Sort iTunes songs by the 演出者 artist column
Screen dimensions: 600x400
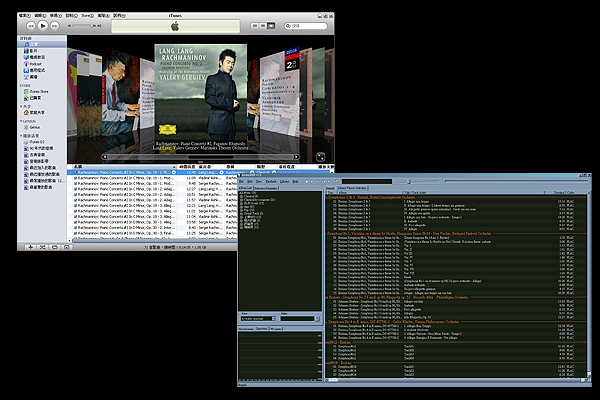click(x=210, y=167)
